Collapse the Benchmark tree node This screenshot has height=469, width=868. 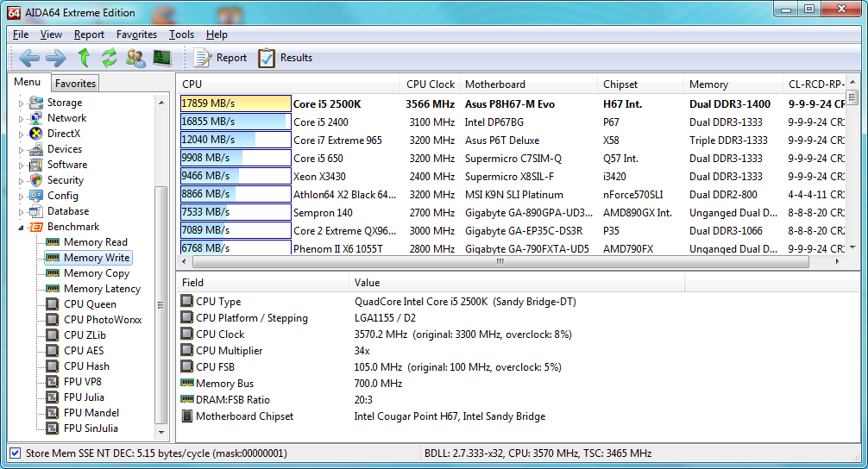pyautogui.click(x=21, y=228)
